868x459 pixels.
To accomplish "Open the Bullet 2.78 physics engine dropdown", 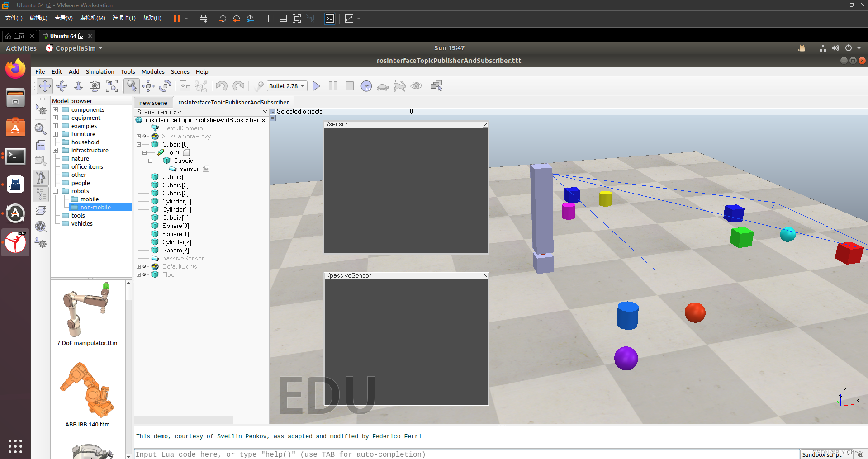I will (x=286, y=86).
